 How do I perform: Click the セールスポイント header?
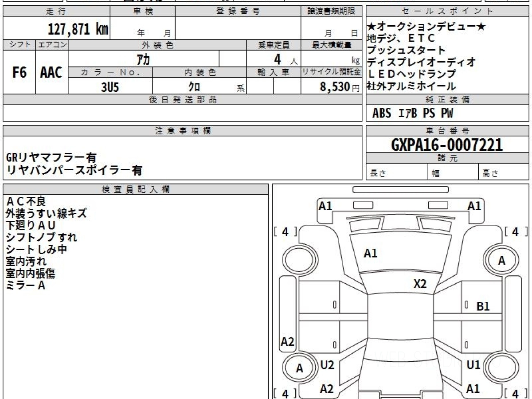click(448, 12)
